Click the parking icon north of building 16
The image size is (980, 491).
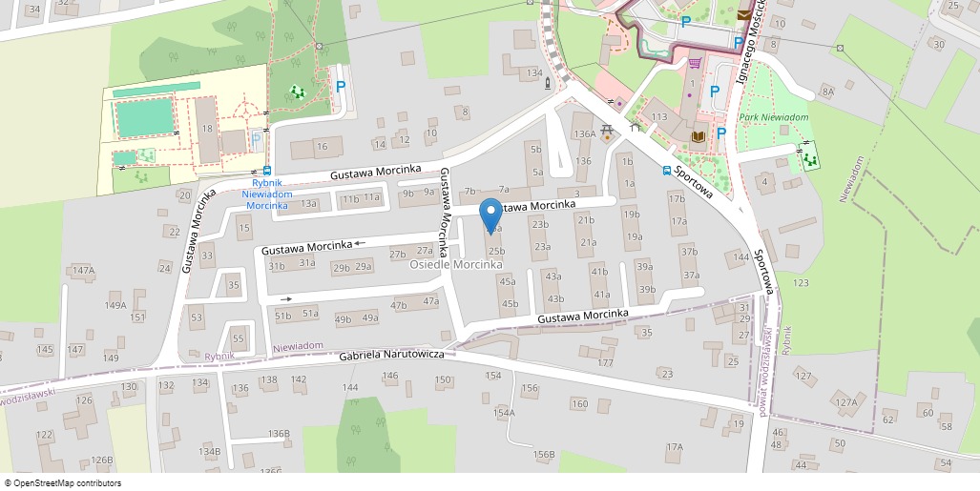(x=341, y=87)
